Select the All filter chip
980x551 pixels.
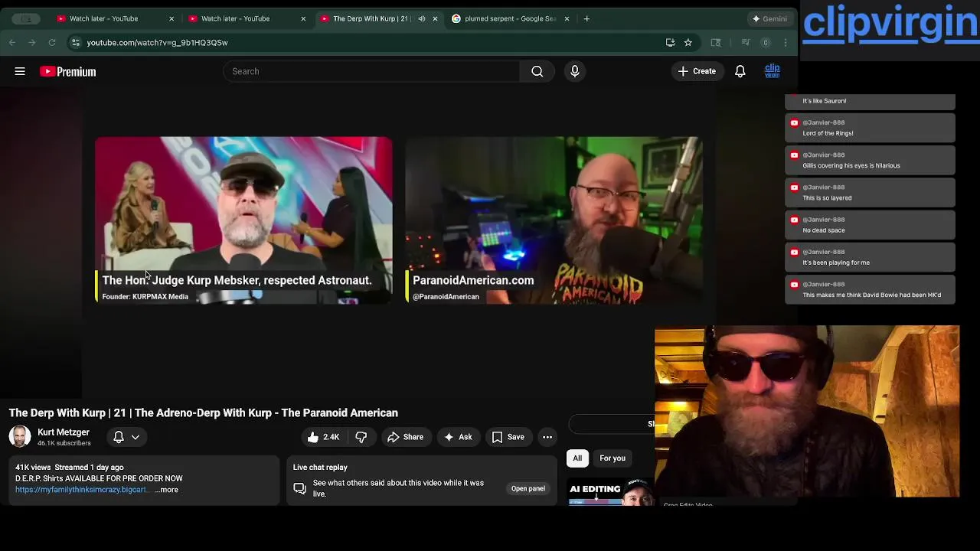click(x=577, y=458)
